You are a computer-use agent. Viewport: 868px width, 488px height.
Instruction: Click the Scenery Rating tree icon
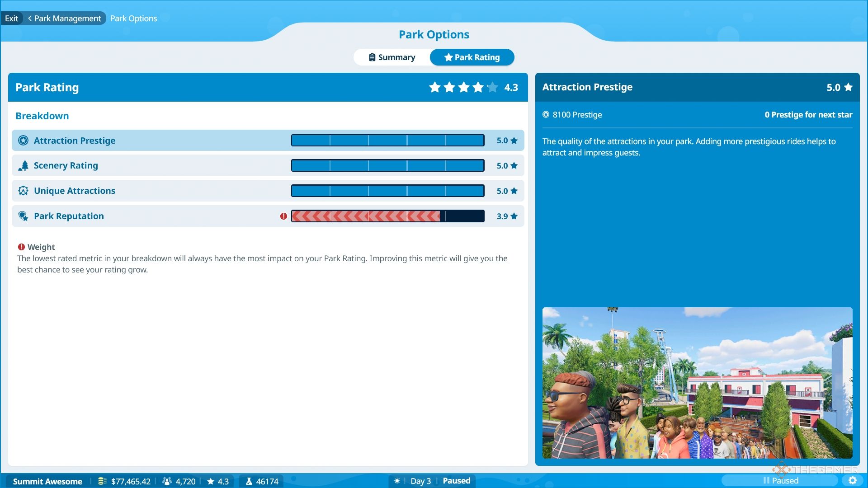point(24,165)
